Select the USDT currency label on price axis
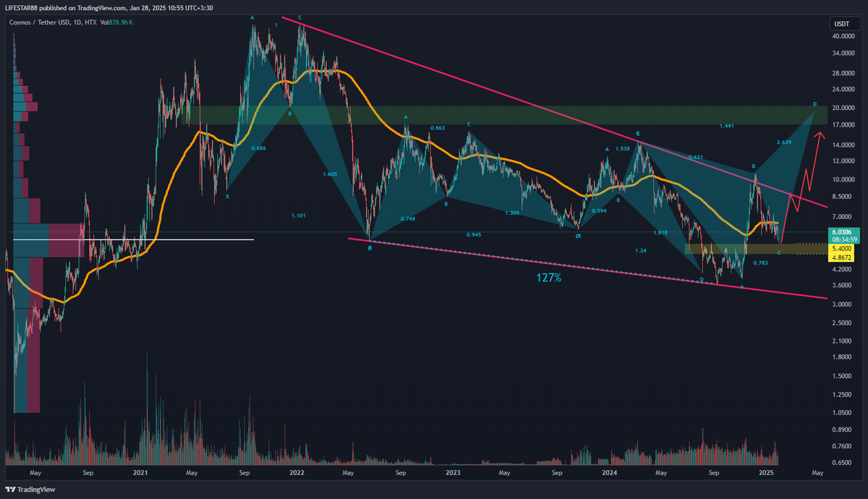 click(x=841, y=25)
